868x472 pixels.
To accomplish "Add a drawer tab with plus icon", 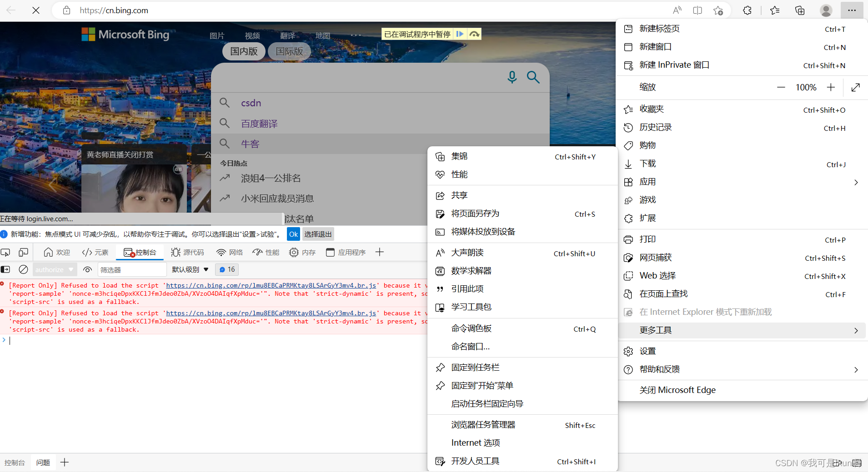I will pyautogui.click(x=65, y=462).
